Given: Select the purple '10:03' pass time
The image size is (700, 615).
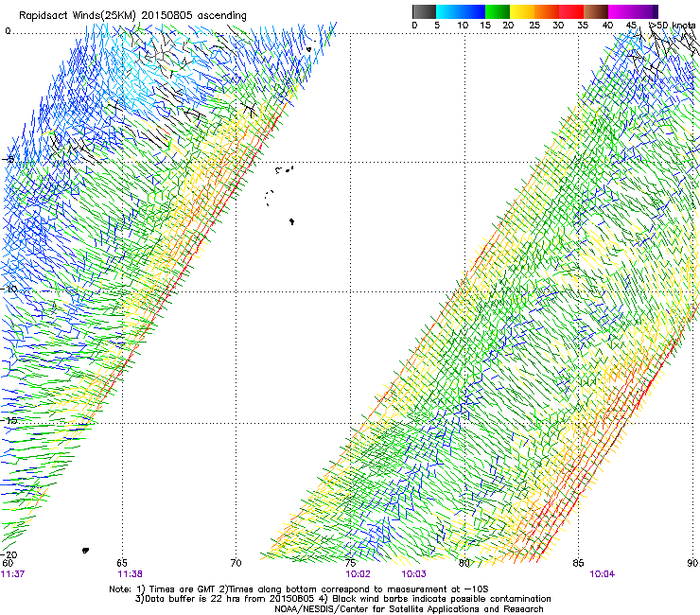Looking at the screenshot, I should pos(413,574).
